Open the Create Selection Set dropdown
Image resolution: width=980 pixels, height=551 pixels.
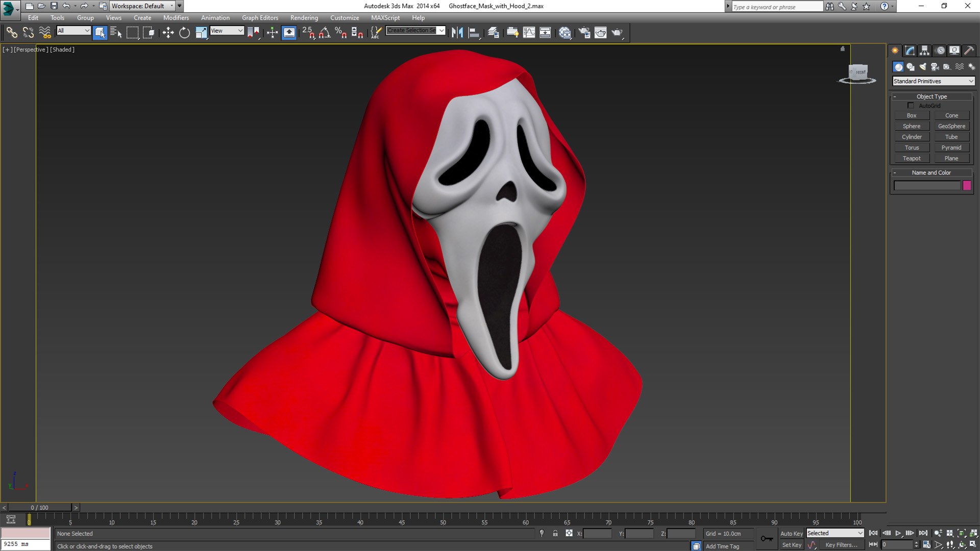pos(415,31)
